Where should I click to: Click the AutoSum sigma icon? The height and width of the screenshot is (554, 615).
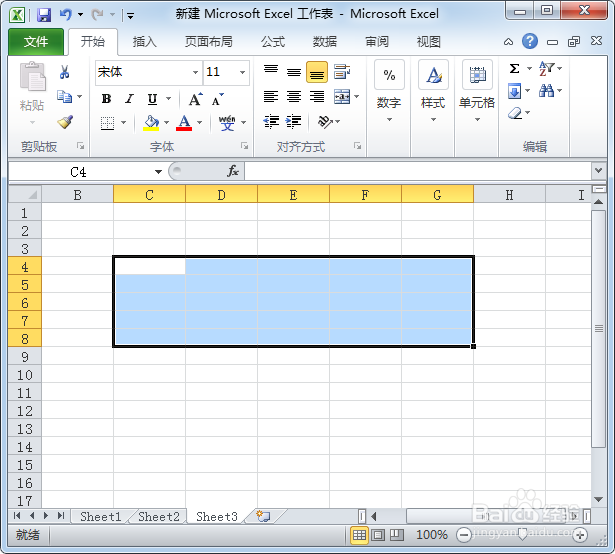(x=514, y=69)
